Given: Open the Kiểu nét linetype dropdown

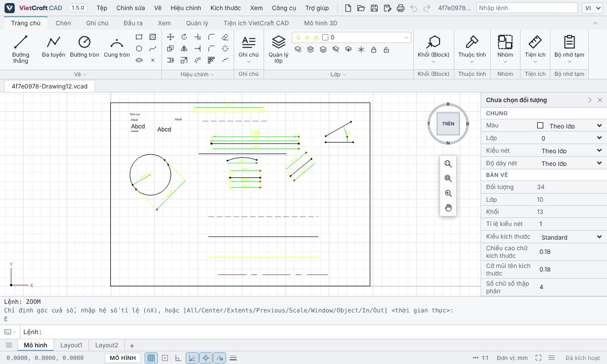Looking at the screenshot, I should (572, 151).
